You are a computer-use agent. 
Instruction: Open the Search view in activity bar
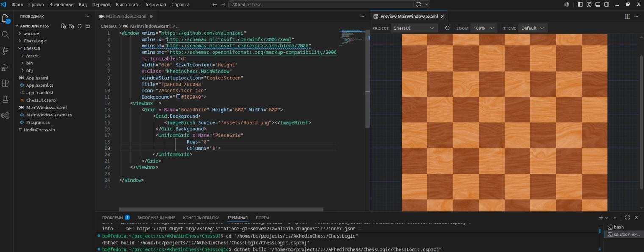point(6,35)
